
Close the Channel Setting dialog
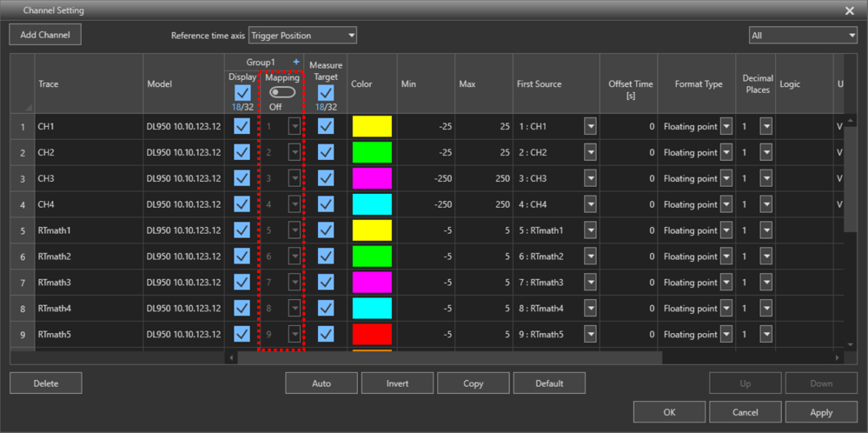[x=849, y=10]
